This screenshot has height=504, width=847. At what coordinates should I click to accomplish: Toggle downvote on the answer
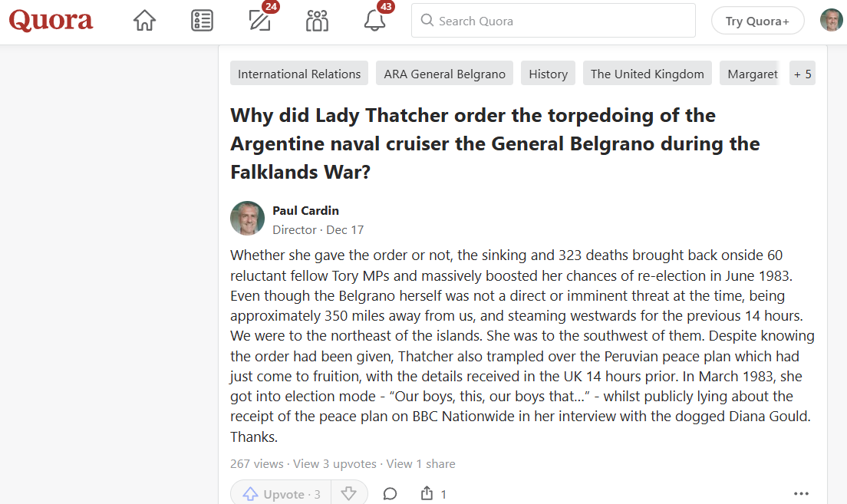[x=349, y=494]
